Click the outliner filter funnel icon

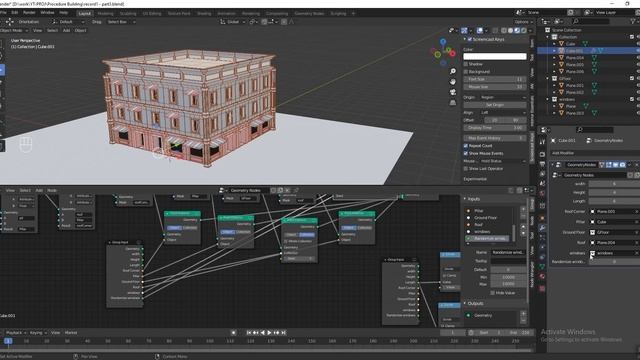point(634,21)
